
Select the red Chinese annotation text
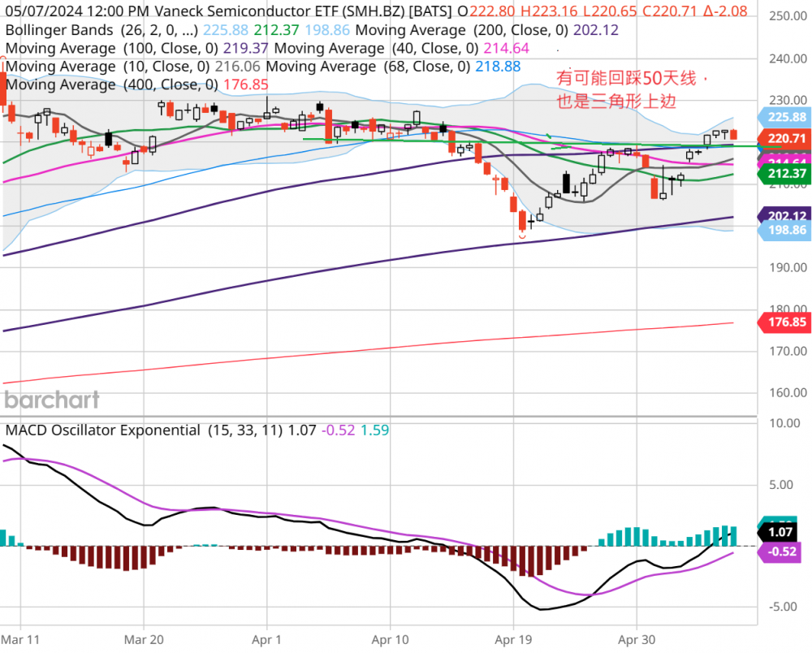[632, 89]
